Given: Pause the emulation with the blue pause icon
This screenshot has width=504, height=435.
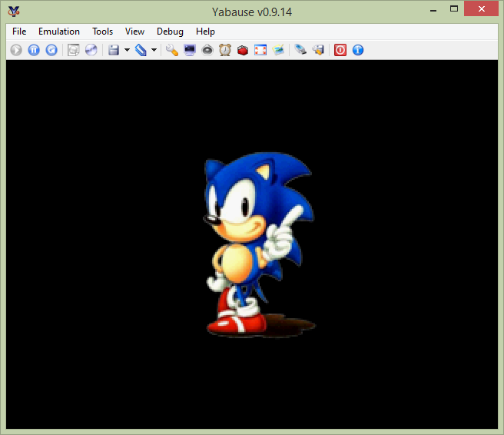Looking at the screenshot, I should click(x=34, y=50).
